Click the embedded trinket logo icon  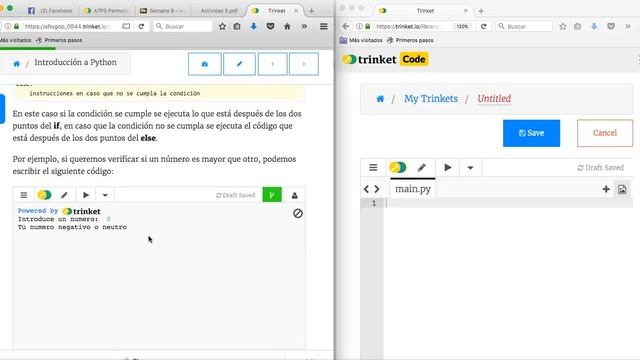[x=44, y=195]
